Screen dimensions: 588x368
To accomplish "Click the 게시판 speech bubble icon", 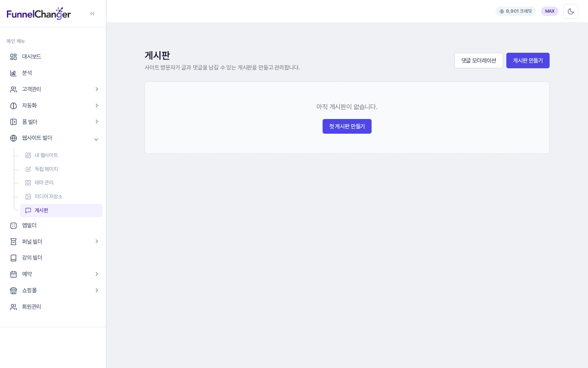I will tap(28, 211).
